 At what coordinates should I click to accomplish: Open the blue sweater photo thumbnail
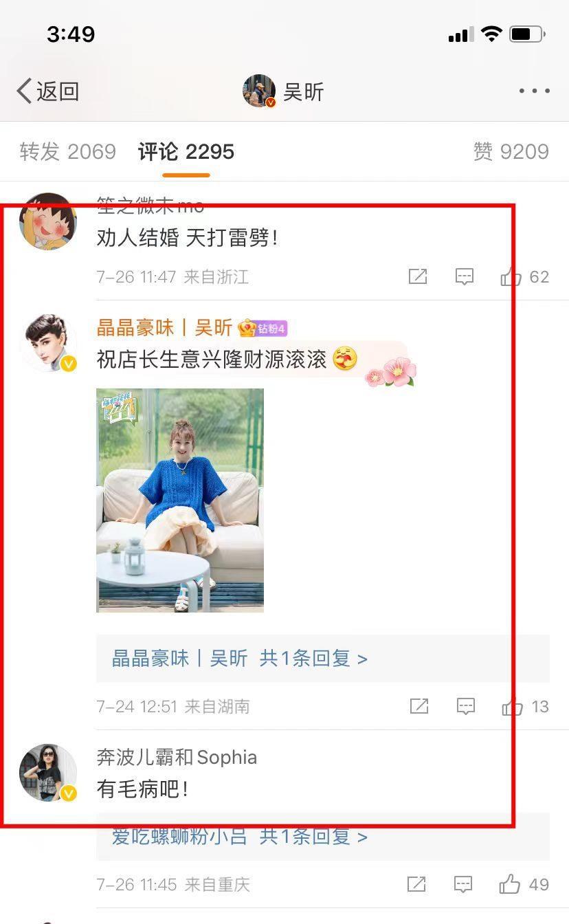180,500
